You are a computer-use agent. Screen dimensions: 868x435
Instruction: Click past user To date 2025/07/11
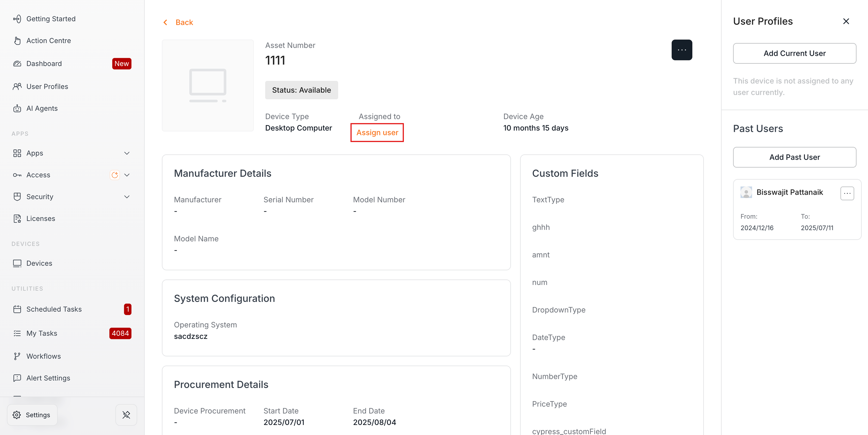pos(817,228)
